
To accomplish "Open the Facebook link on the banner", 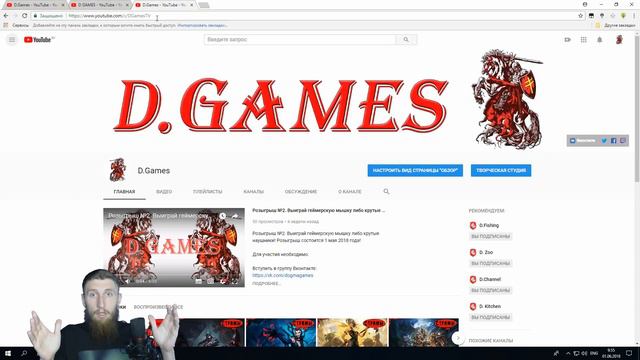I will coord(613,141).
